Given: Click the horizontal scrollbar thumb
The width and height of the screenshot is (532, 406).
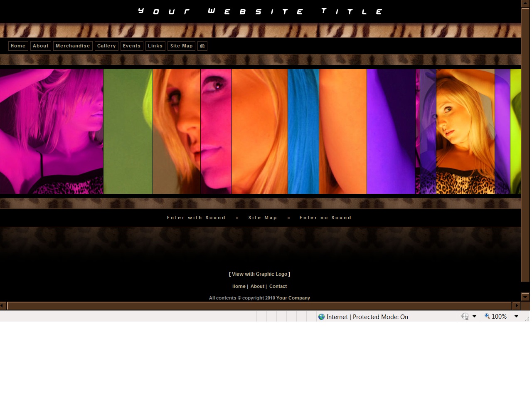Looking at the screenshot, I should pos(260,306).
